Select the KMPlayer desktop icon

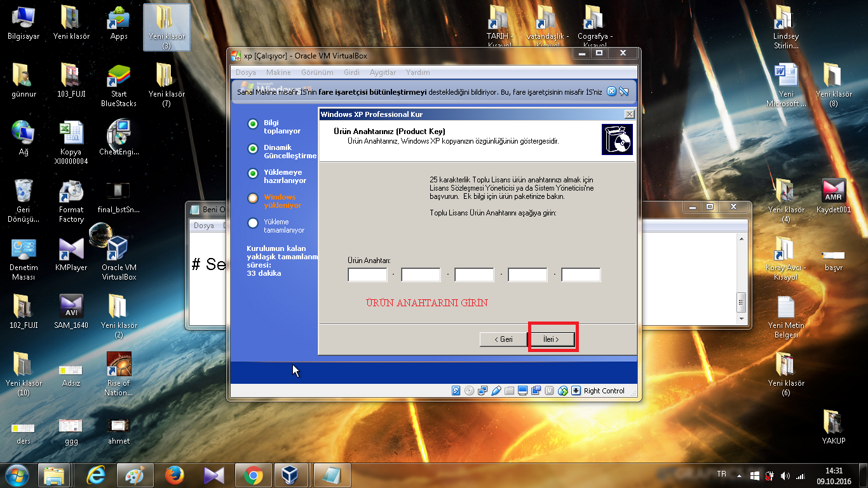tap(71, 255)
